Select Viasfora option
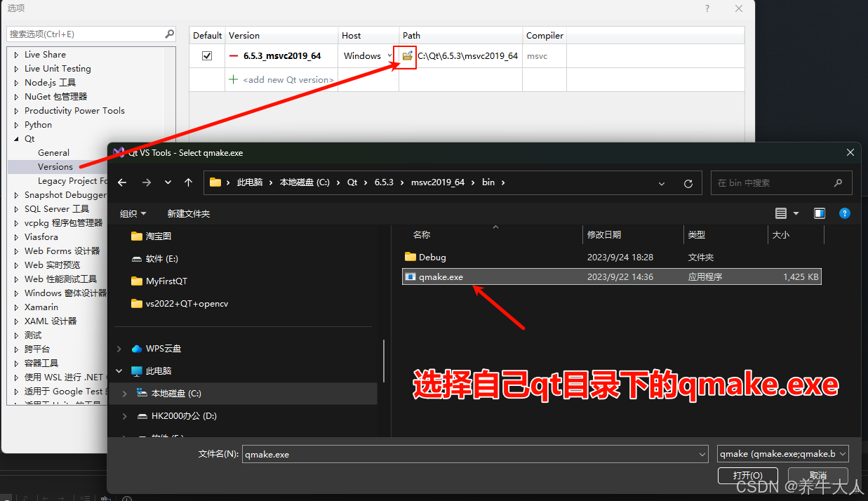Image resolution: width=868 pixels, height=501 pixels. (41, 237)
